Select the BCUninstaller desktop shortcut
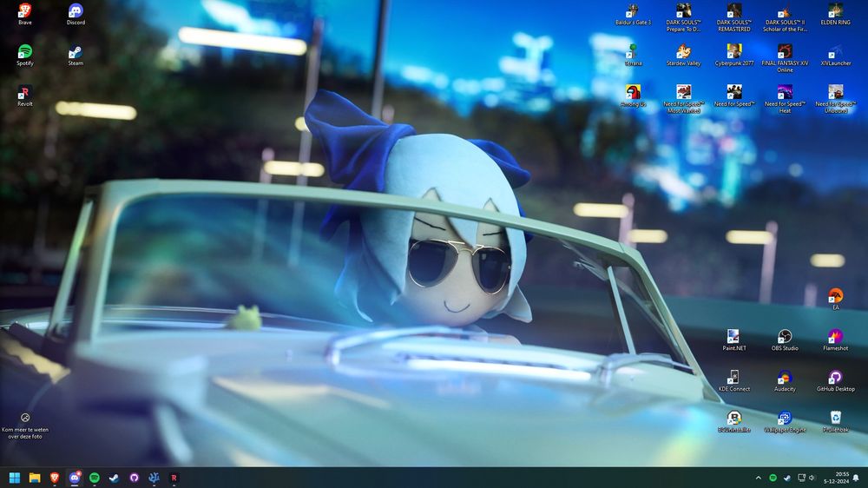The image size is (868, 488). 734,421
